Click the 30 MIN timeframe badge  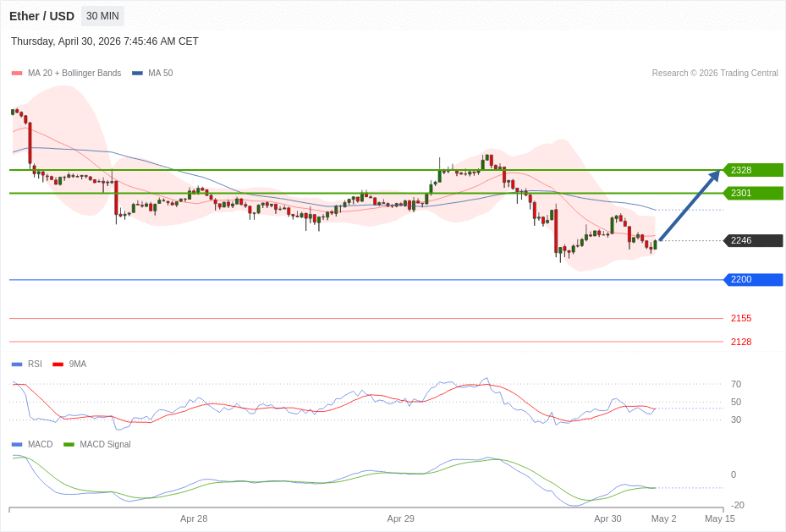(102, 16)
